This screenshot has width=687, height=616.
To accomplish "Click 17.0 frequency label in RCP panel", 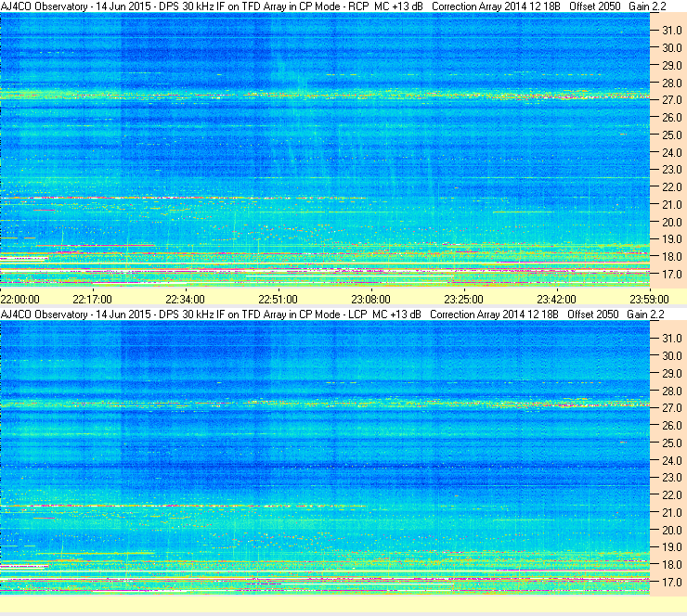I will click(x=671, y=275).
